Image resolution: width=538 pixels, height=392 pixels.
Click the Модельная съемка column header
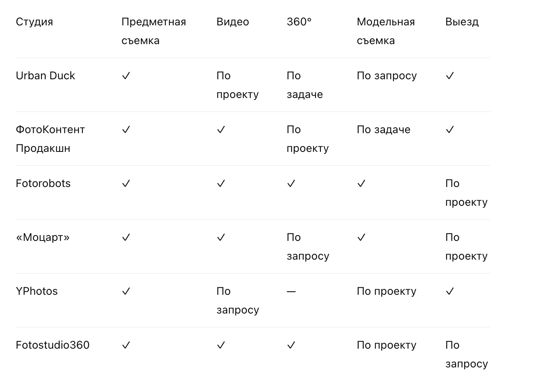[386, 31]
